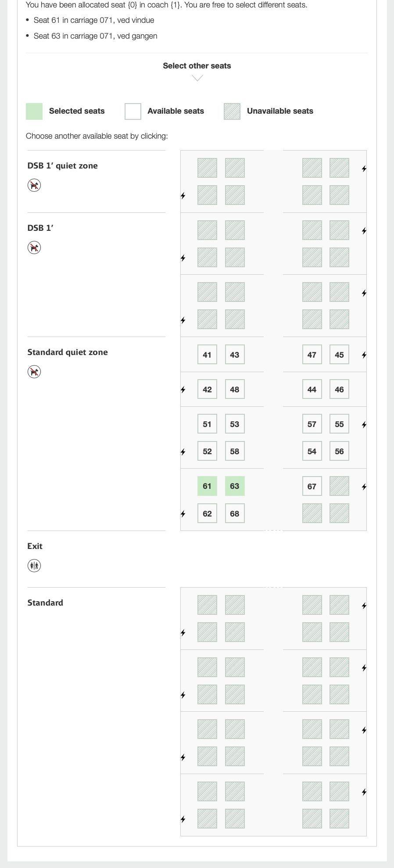The height and width of the screenshot is (868, 394).
Task: Click the no-dogs icon under DSB 1' quiet zone
Action: 34,185
